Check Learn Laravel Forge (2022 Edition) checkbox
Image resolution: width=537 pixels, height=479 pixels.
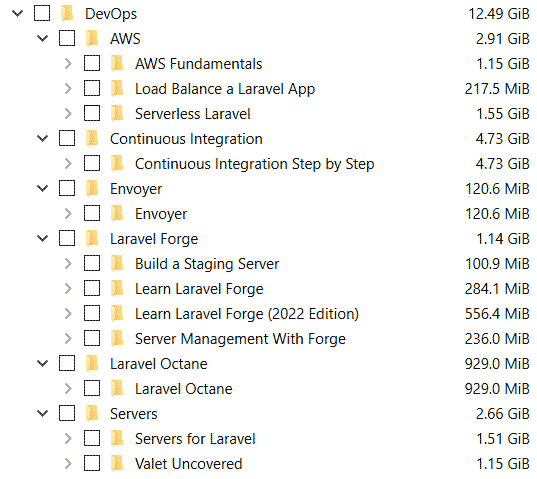point(92,313)
